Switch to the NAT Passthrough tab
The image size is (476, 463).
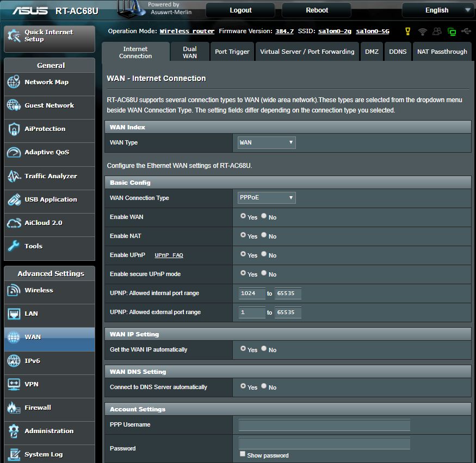point(442,52)
